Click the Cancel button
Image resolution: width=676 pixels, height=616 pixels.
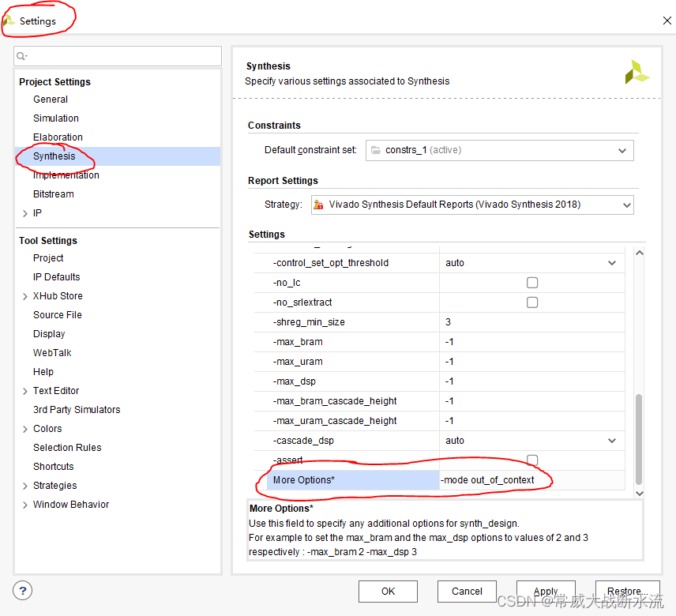(x=467, y=591)
